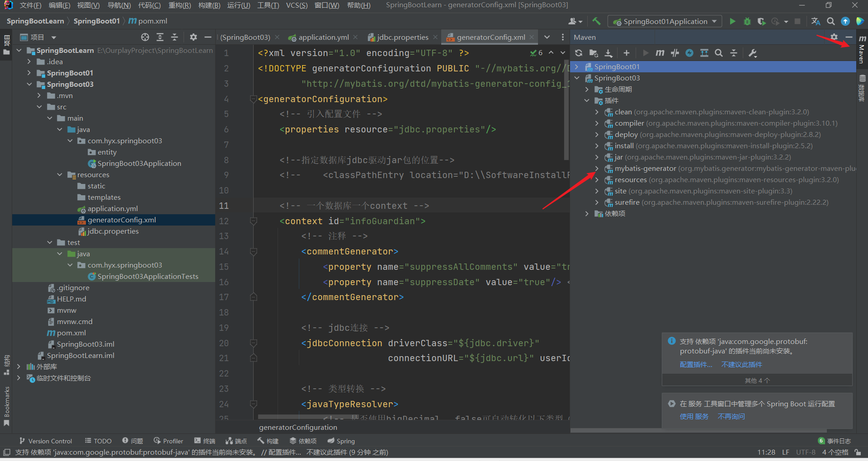The image size is (868, 461).
Task: Toggle the Profiler tool window
Action: click(x=168, y=441)
